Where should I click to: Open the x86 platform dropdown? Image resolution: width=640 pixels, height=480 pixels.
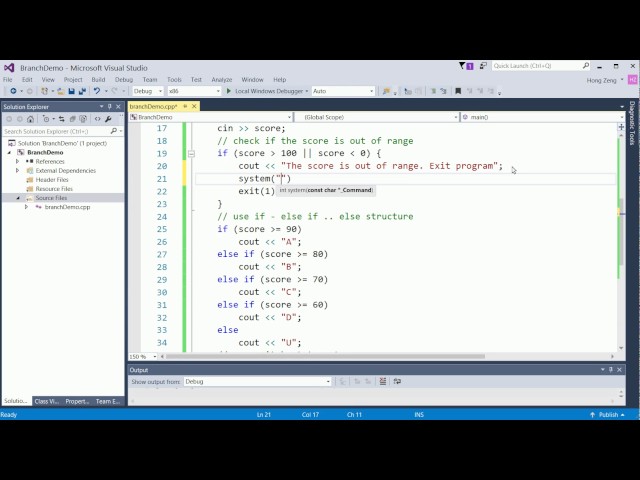[x=194, y=91]
